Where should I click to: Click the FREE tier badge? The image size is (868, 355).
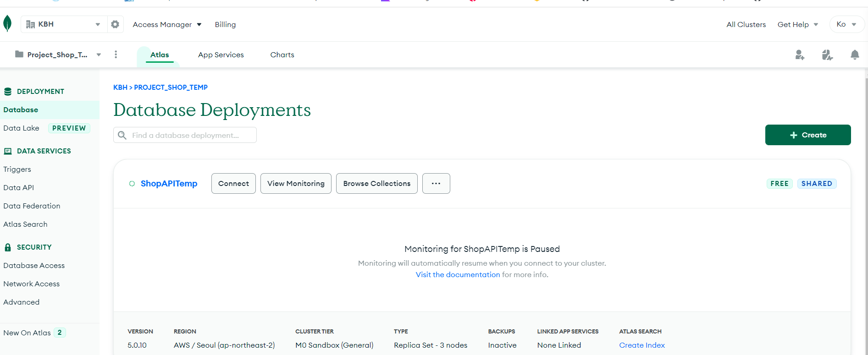pos(780,184)
